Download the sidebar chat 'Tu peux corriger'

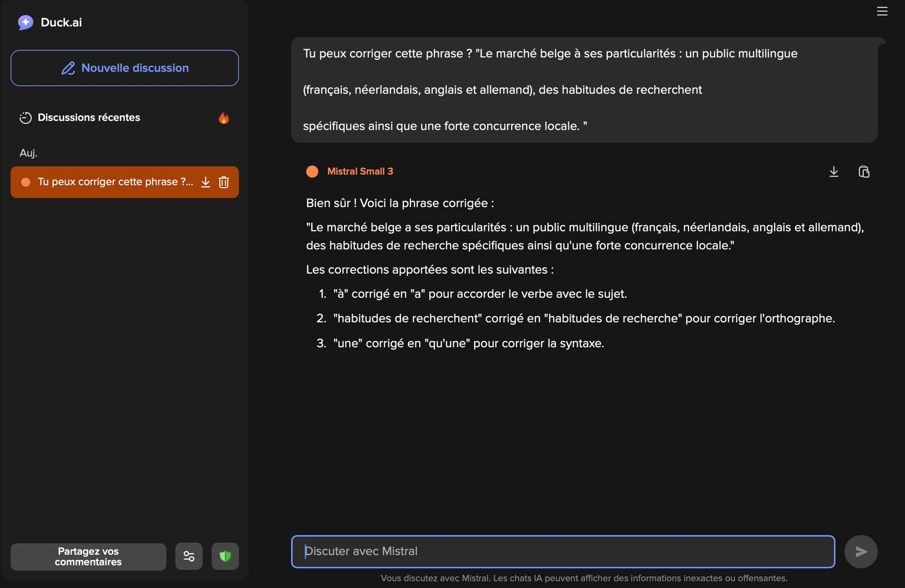pos(205,182)
